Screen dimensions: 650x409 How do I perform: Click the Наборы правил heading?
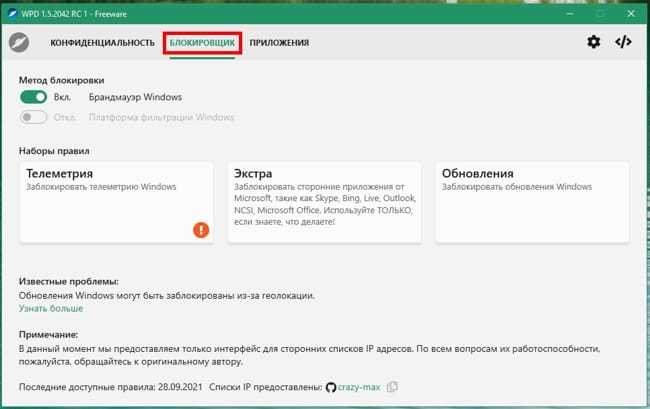tap(54, 151)
